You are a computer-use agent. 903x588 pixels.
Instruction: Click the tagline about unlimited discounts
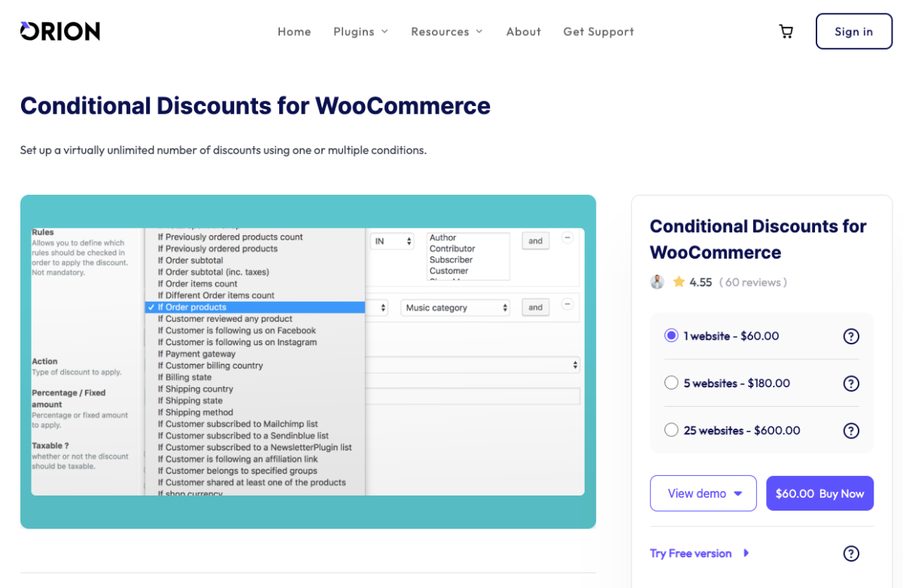pos(223,150)
